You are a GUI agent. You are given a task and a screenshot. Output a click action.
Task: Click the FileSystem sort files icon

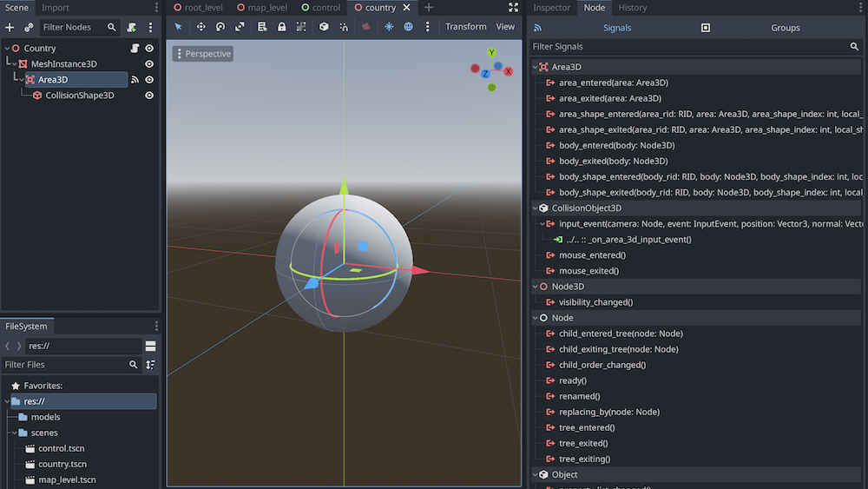tap(150, 365)
